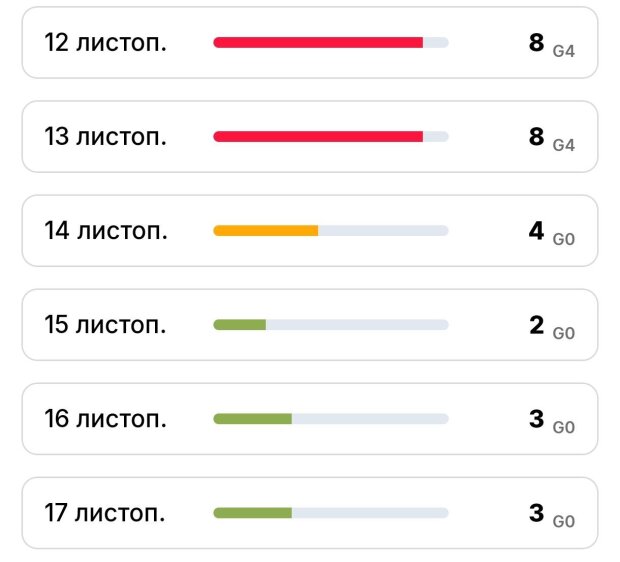Click the index value 2 for 15 листоп.

537,325
